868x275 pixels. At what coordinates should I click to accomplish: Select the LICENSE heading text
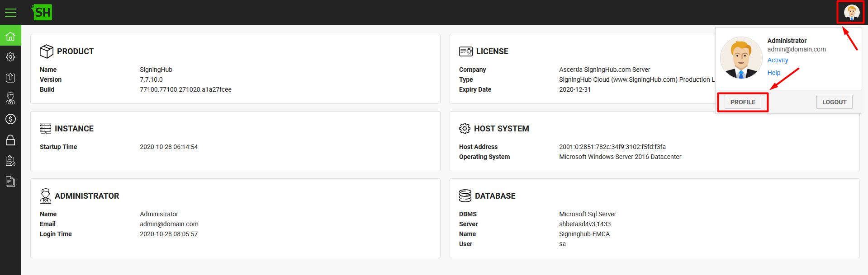(492, 51)
